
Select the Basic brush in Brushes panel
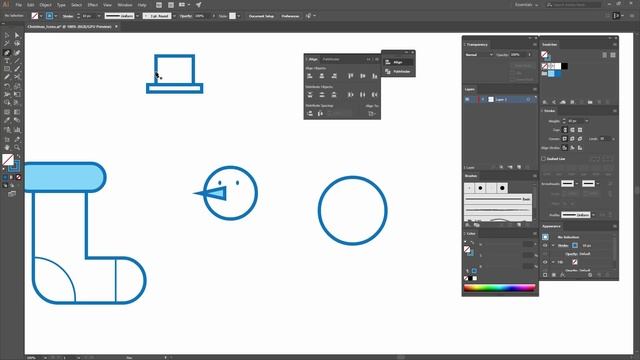click(498, 199)
